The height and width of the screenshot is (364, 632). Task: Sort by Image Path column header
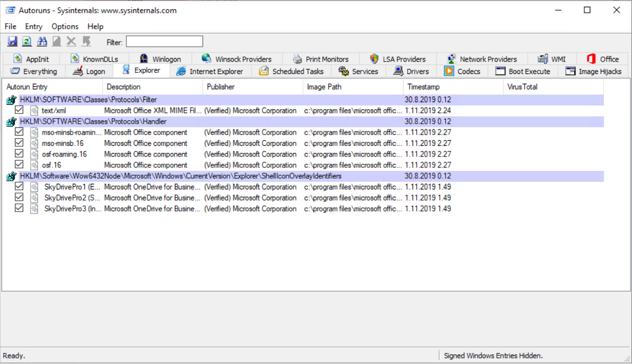pos(353,87)
